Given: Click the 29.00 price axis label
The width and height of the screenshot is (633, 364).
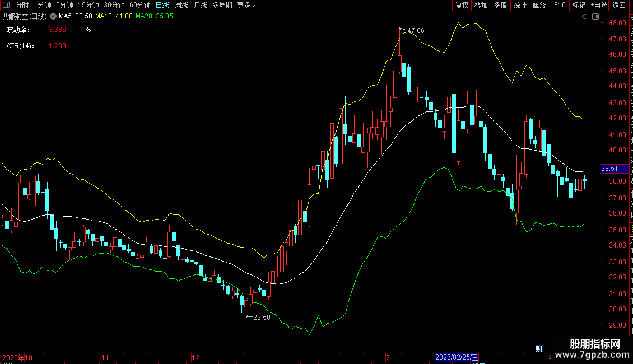Looking at the screenshot, I should tap(618, 325).
